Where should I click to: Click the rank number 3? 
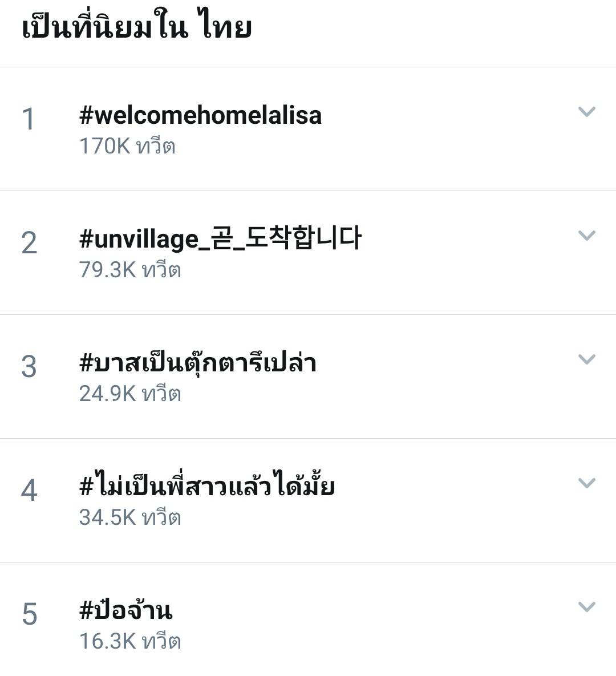(x=29, y=366)
